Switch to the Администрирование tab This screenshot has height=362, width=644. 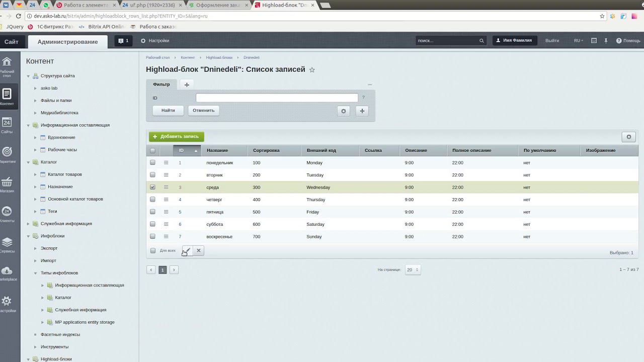coord(67,42)
